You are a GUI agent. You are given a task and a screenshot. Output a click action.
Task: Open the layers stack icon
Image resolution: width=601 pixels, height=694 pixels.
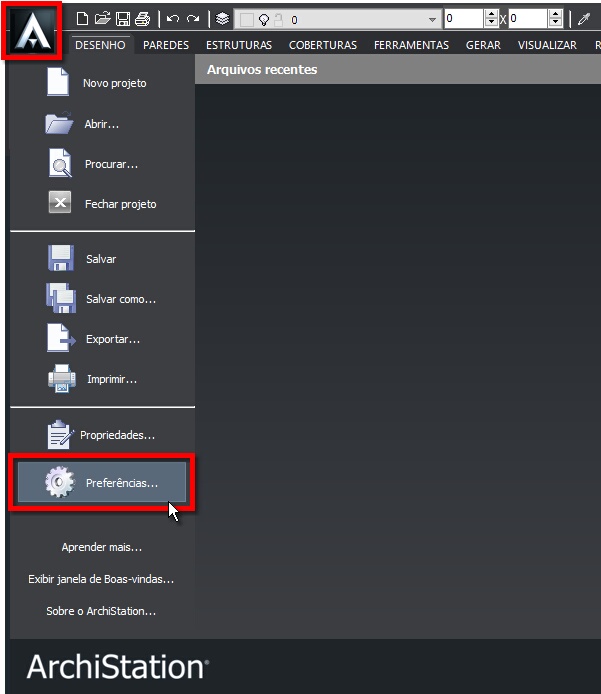click(x=222, y=19)
